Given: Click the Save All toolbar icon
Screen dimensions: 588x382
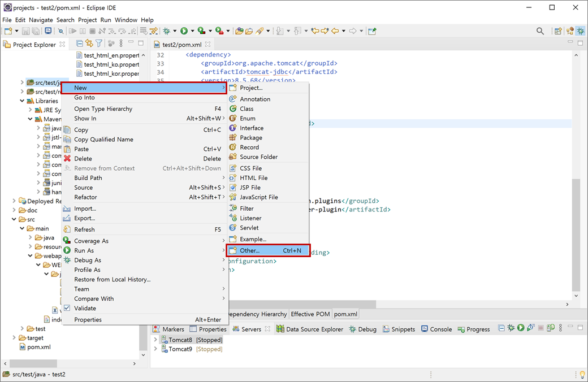Looking at the screenshot, I should point(36,31).
